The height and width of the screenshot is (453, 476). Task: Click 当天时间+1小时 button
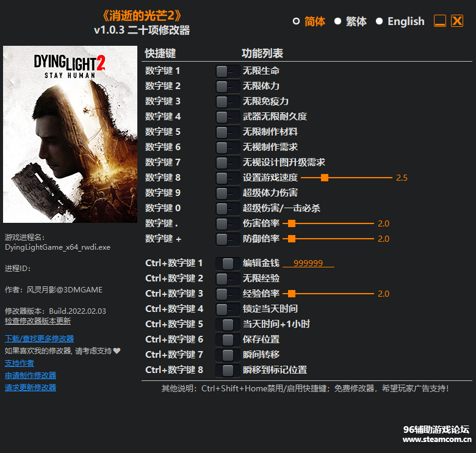coord(228,324)
